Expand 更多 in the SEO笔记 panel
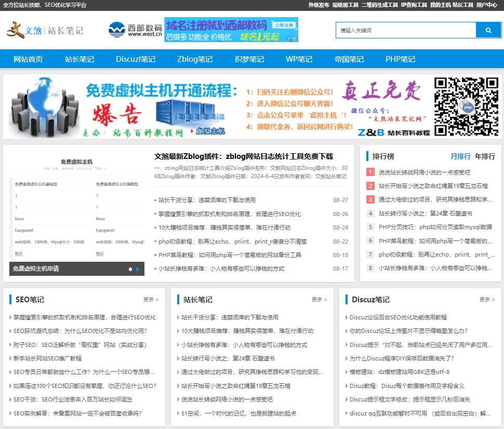The width and height of the screenshot is (504, 429). pos(151,300)
